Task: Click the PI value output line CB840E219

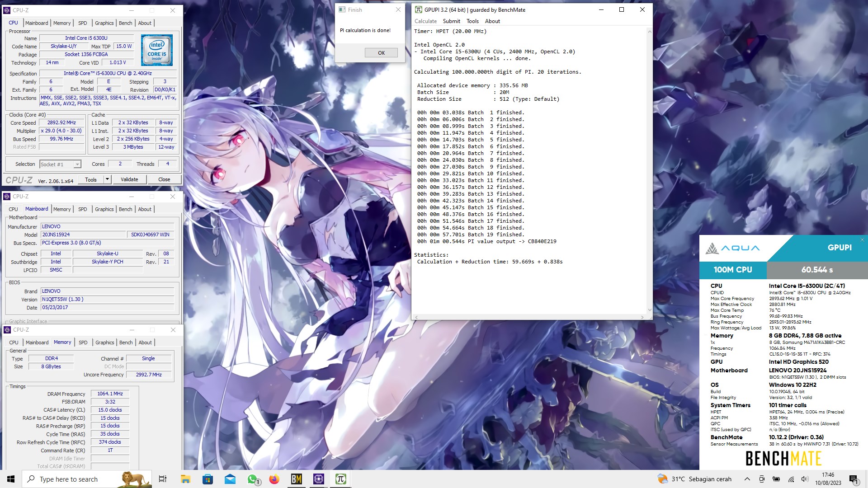Action: (x=486, y=242)
